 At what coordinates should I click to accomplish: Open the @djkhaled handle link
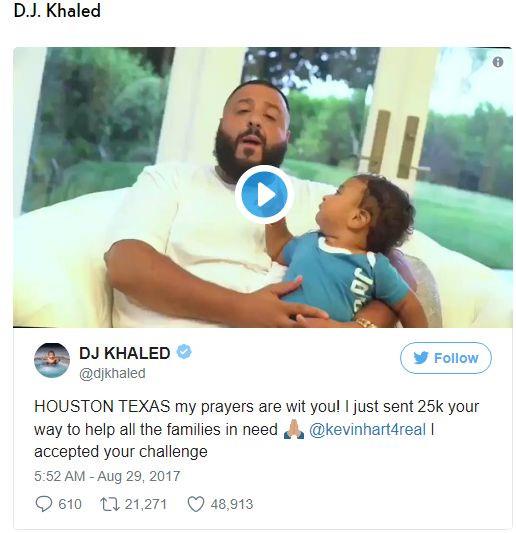[x=112, y=373]
